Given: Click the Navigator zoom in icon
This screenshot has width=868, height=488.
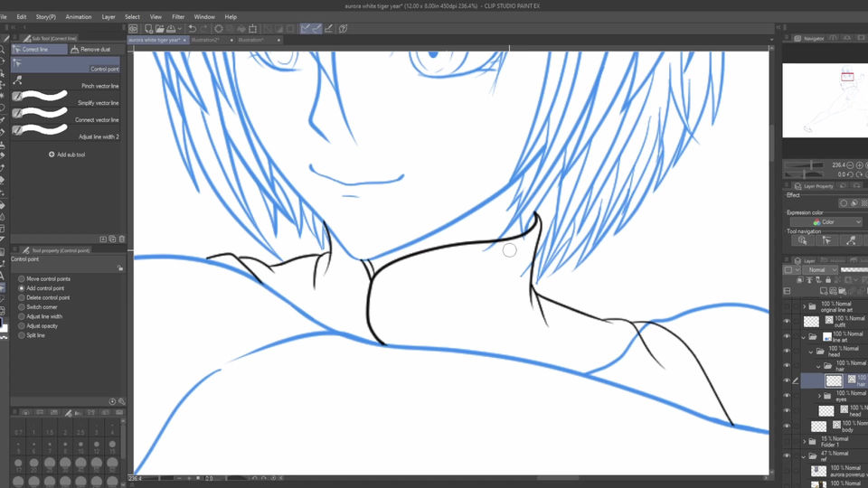Looking at the screenshot, I should point(860,164).
